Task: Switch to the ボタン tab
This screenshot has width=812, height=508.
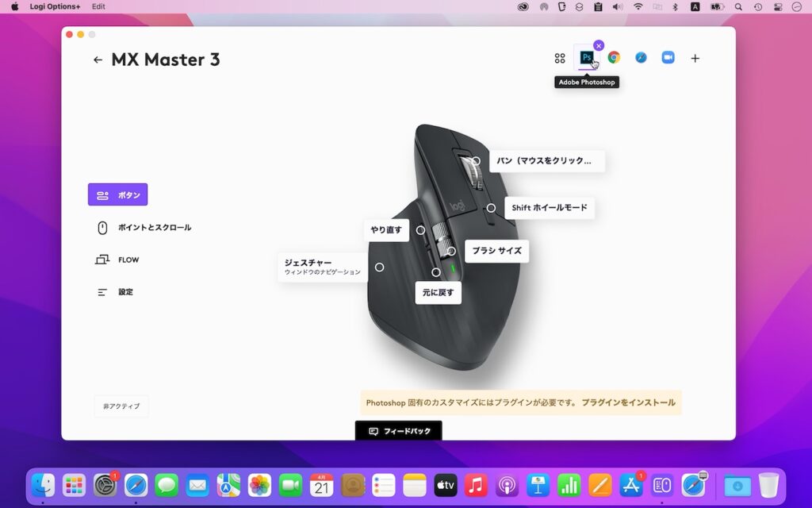Action: tap(117, 194)
